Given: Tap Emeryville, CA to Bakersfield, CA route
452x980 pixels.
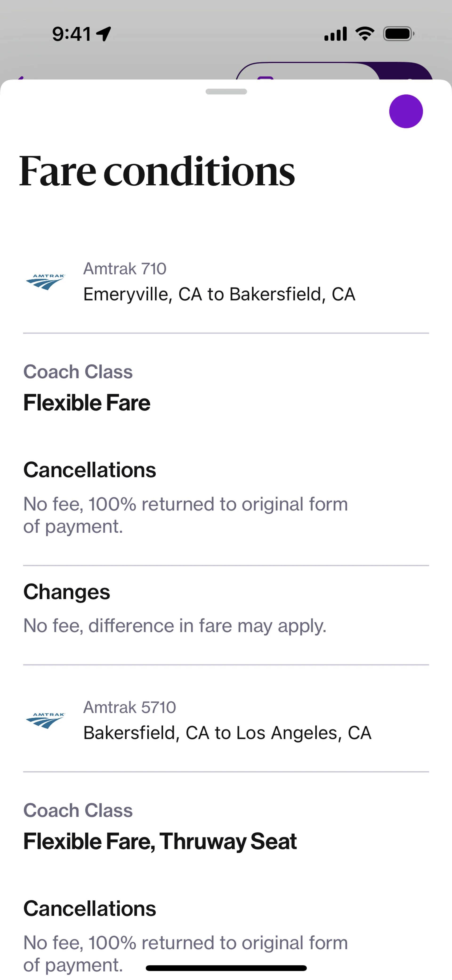Looking at the screenshot, I should pyautogui.click(x=219, y=294).
